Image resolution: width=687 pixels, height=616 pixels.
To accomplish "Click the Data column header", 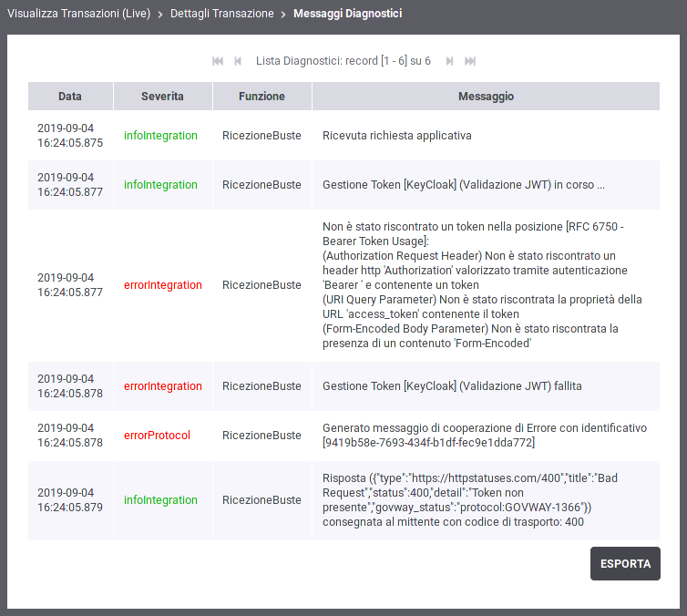I will click(70, 97).
